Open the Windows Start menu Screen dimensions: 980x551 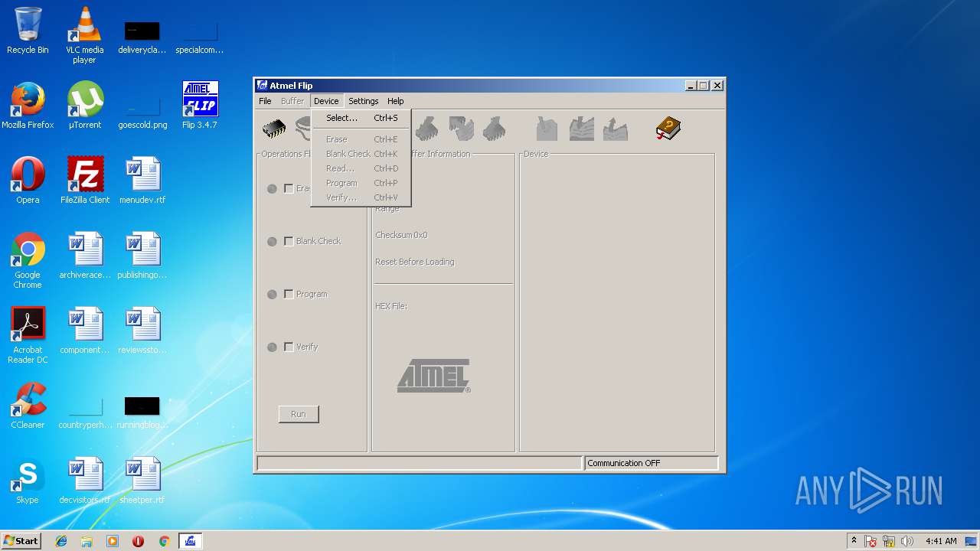point(21,541)
